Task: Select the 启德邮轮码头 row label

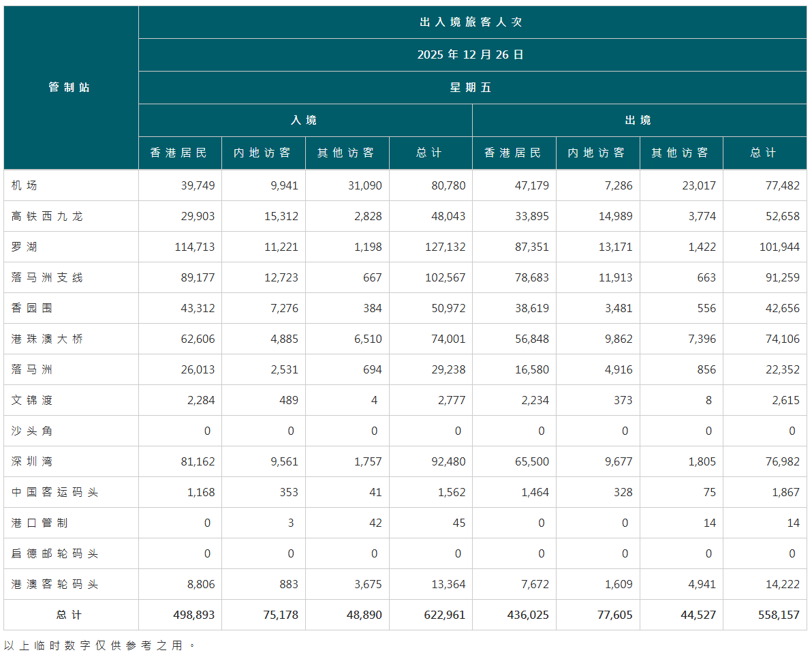Action: 54,553
